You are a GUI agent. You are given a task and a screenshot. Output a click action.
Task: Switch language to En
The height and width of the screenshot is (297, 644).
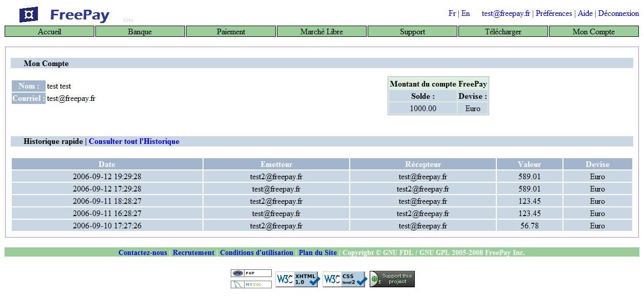[466, 14]
